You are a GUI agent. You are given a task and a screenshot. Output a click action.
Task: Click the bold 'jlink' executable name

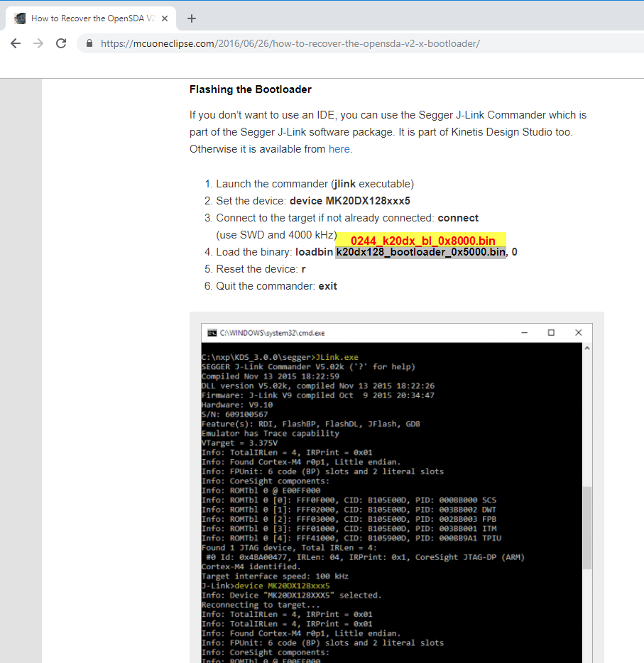click(x=344, y=184)
